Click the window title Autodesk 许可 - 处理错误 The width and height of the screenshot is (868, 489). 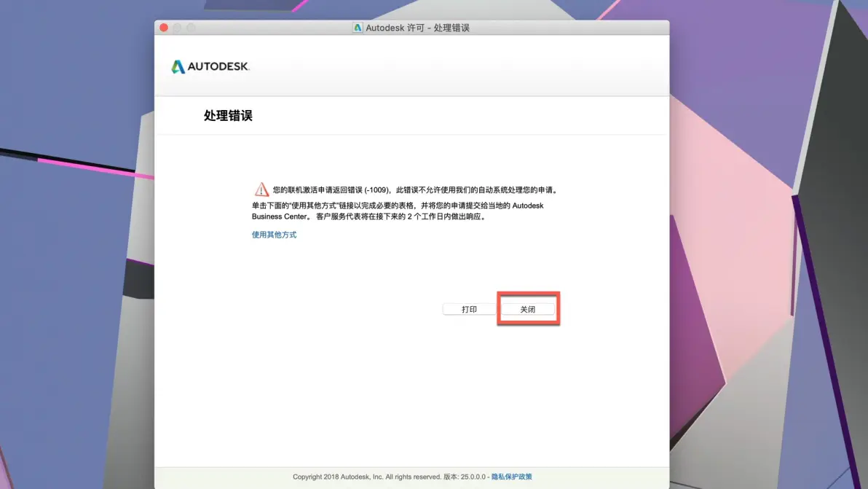417,28
